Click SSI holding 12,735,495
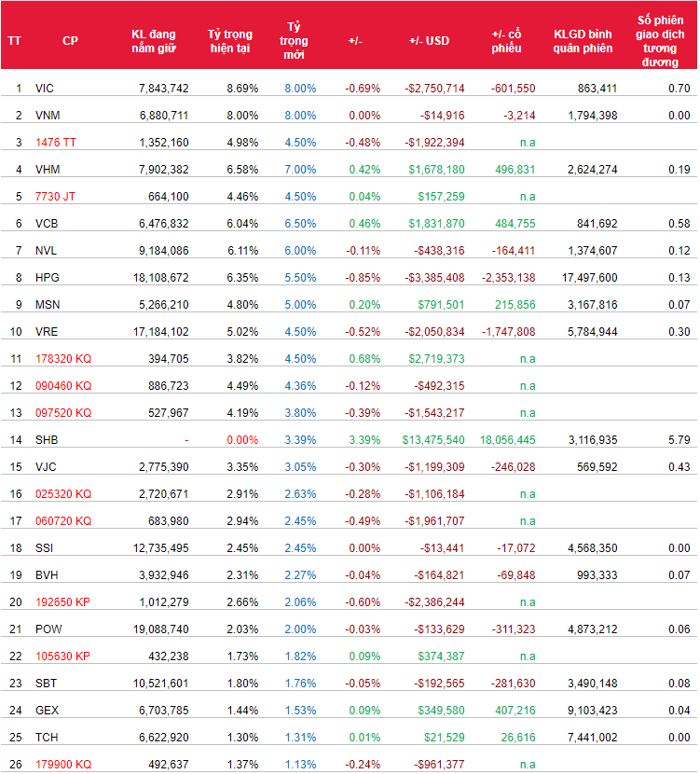This screenshot has width=700, height=774. point(161,548)
